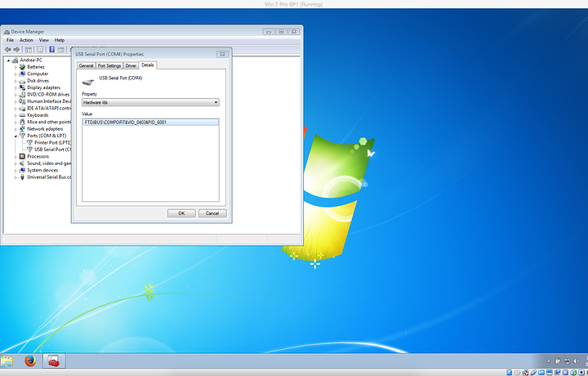The width and height of the screenshot is (588, 376).
Task: Click the Properties sheet toolbar icon
Action: (40, 50)
